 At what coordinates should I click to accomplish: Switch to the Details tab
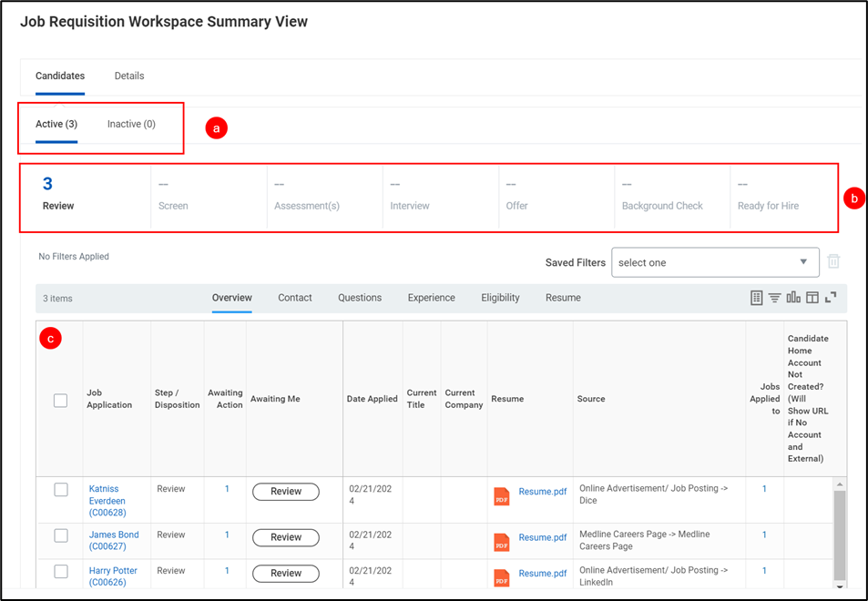[x=129, y=76]
